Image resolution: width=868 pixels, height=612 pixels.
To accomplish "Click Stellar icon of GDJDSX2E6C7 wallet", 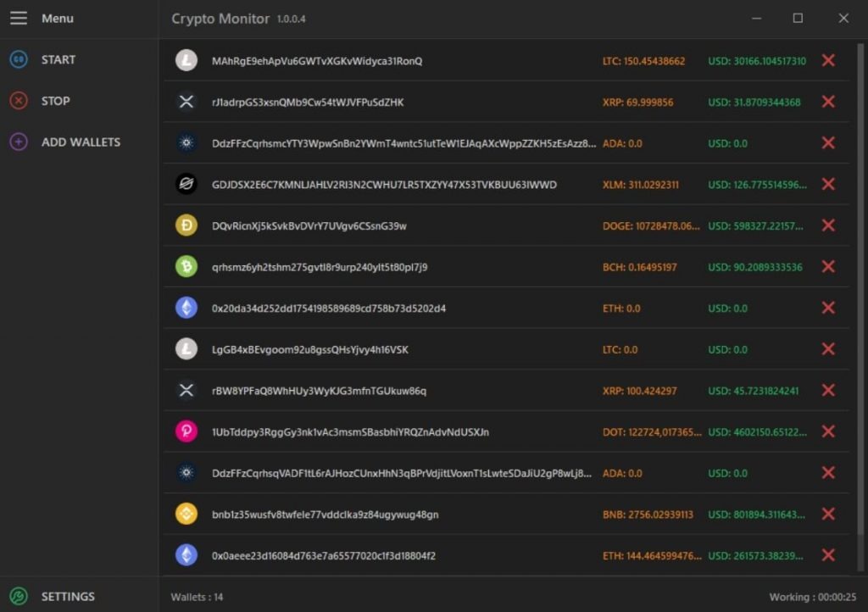I will coord(186,184).
